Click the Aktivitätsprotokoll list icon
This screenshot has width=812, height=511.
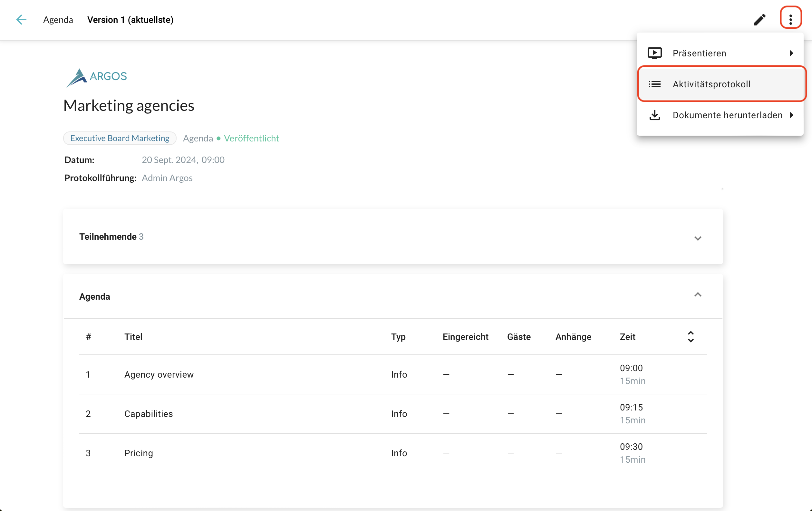click(x=654, y=84)
